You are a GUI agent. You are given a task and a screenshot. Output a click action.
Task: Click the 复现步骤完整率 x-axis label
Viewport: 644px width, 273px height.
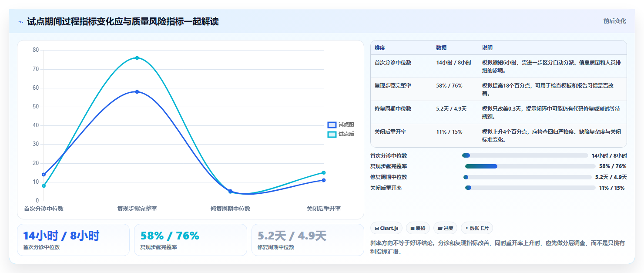coord(137,209)
